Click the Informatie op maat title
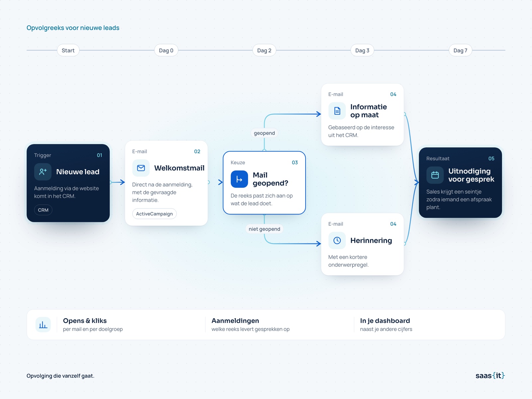The width and height of the screenshot is (532, 399). 368,111
